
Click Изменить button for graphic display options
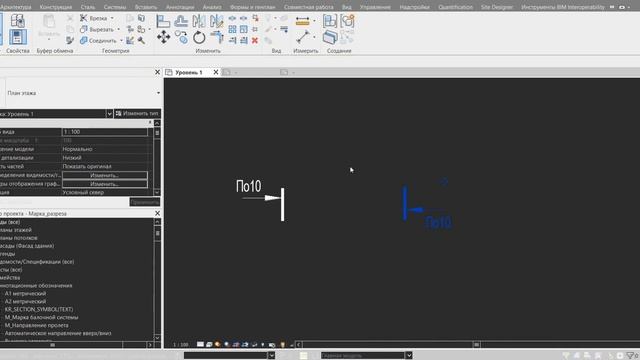tap(104, 184)
